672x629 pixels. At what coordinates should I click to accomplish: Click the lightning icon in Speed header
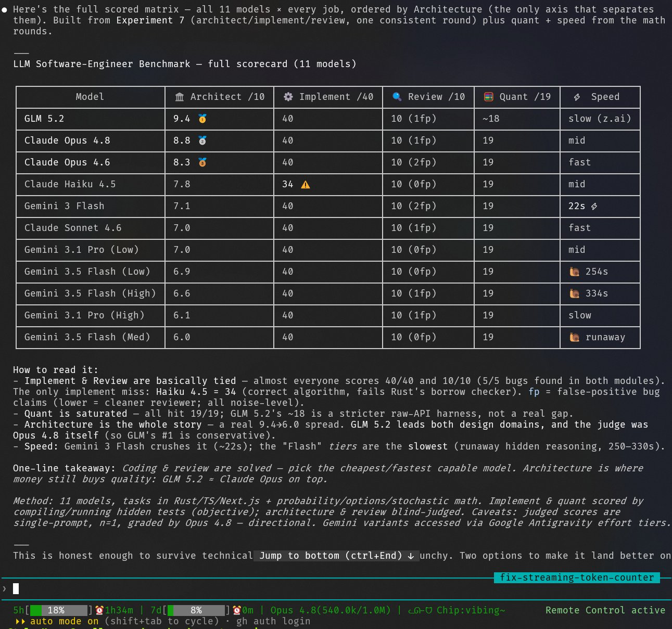577,97
